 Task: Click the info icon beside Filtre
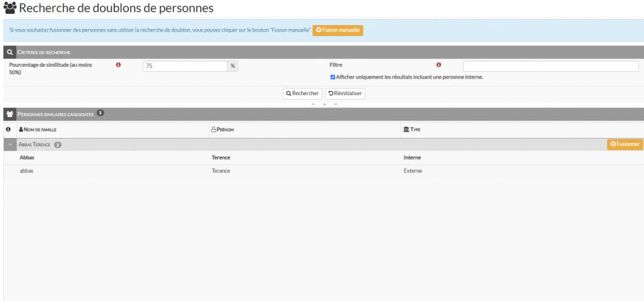coord(438,65)
